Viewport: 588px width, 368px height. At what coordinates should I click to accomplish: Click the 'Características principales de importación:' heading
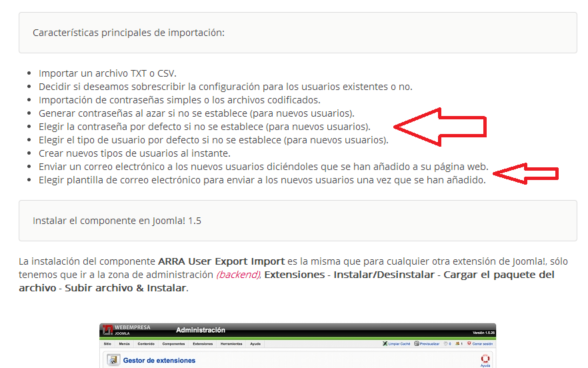pyautogui.click(x=129, y=33)
